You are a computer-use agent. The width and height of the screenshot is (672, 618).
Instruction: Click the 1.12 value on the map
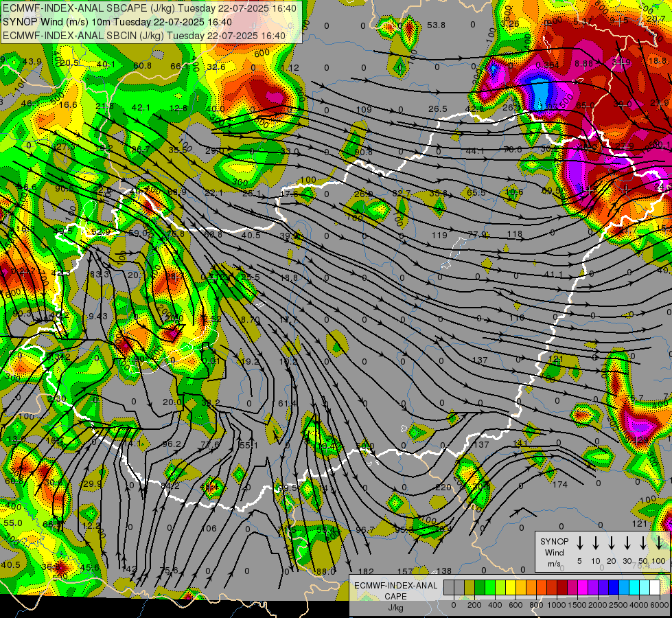[290, 67]
